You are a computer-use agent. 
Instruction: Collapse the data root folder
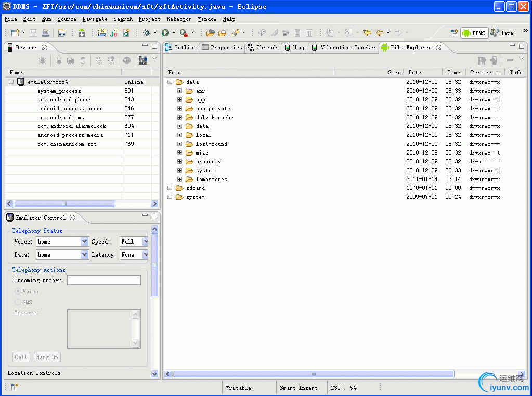pyautogui.click(x=170, y=82)
